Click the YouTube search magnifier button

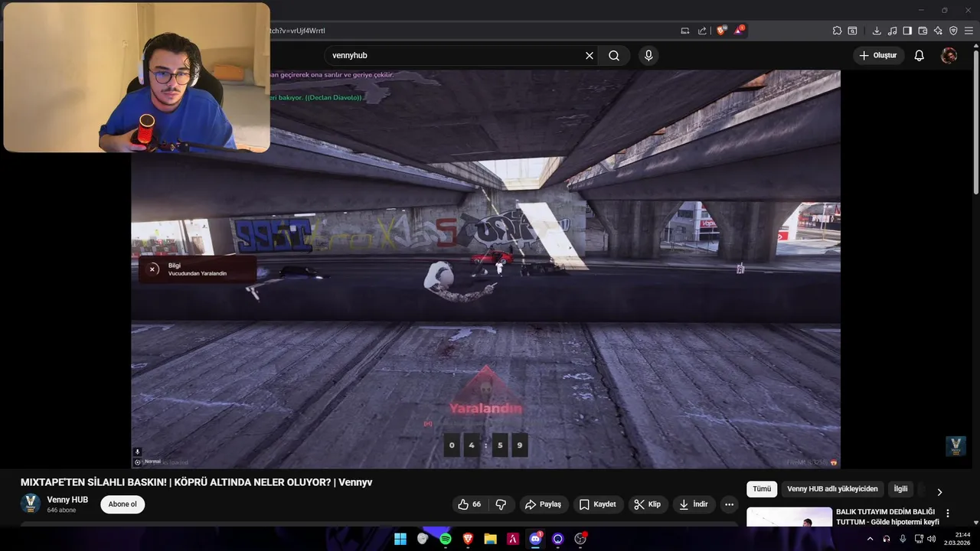(x=614, y=56)
